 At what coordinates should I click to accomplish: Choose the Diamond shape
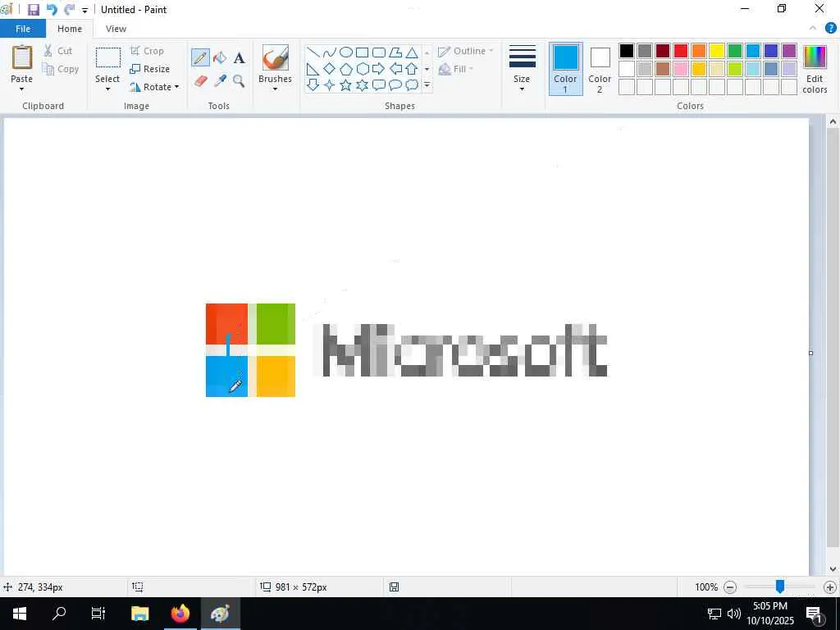pos(330,69)
